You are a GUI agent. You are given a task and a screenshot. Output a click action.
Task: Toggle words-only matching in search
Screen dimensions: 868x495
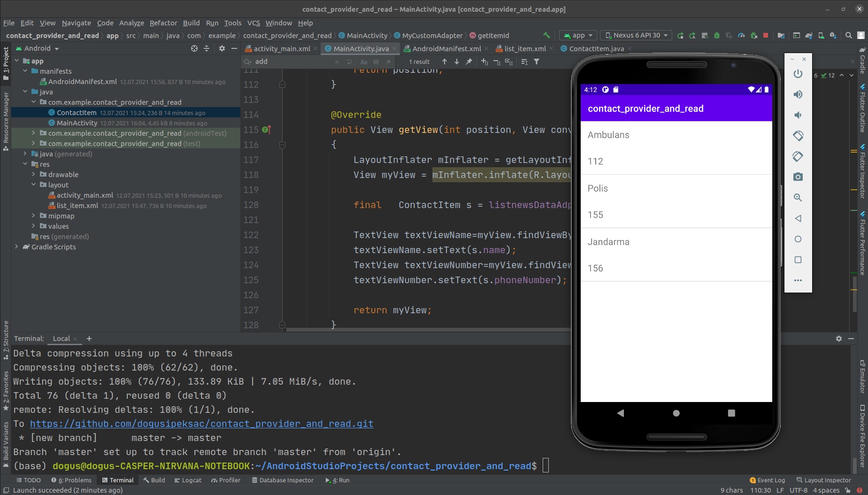pyautogui.click(x=376, y=62)
